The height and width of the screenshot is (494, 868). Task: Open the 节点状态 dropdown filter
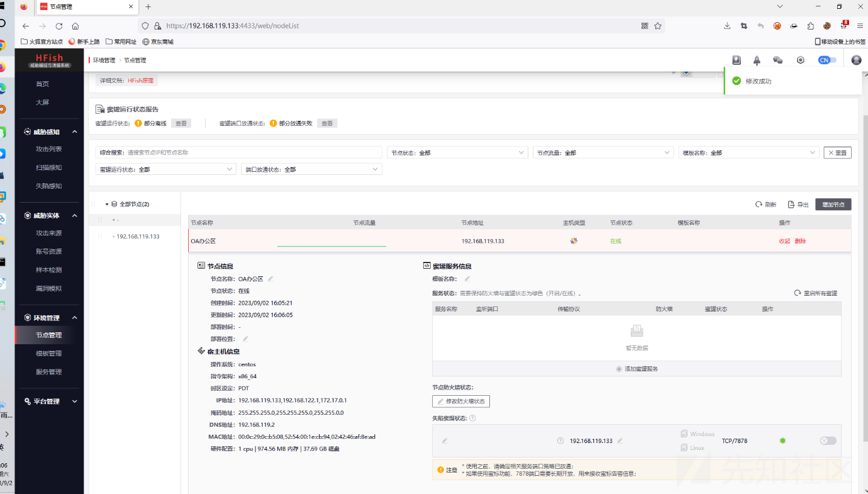[x=457, y=152]
